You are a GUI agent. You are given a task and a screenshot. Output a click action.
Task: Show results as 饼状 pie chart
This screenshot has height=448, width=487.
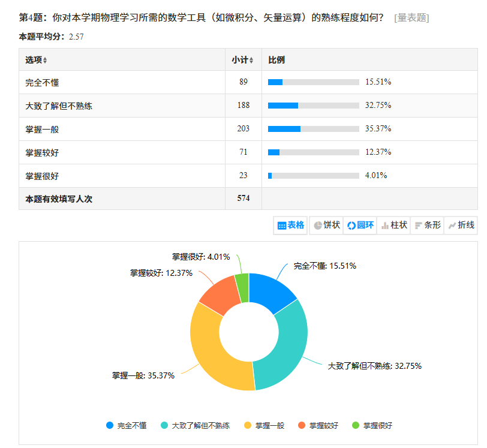(x=327, y=225)
